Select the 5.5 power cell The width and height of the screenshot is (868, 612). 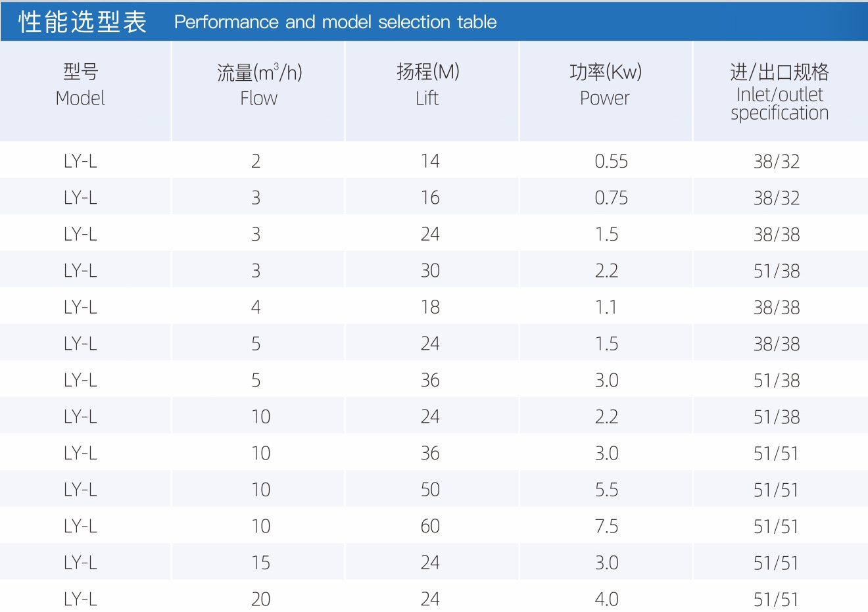coord(606,490)
